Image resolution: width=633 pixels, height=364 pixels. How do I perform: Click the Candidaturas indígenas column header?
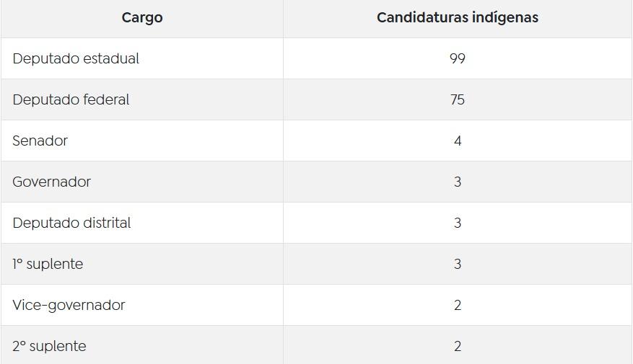(458, 17)
